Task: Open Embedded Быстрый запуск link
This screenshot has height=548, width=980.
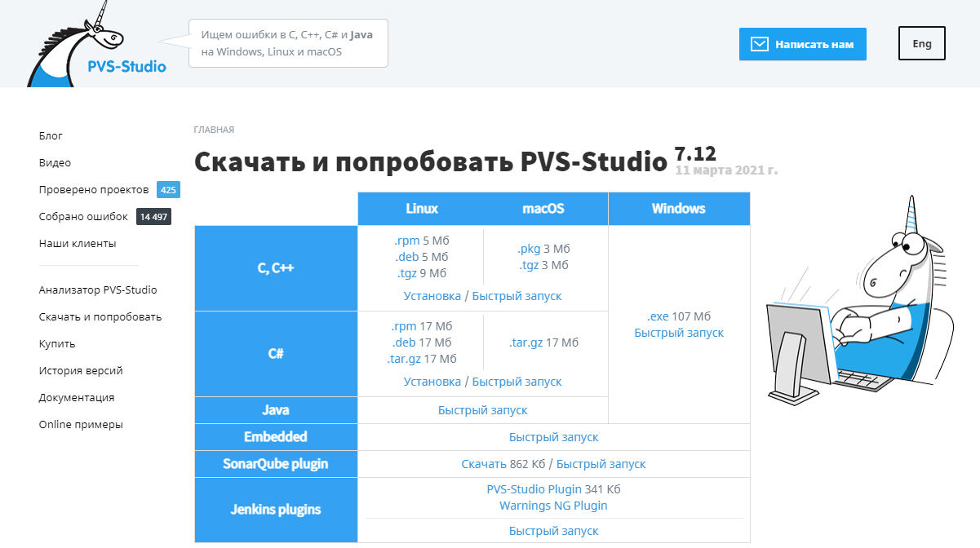Action: pyautogui.click(x=554, y=437)
